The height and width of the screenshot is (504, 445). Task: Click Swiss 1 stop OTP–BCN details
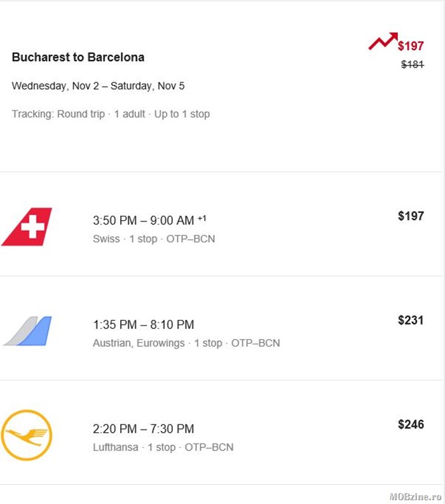(154, 239)
